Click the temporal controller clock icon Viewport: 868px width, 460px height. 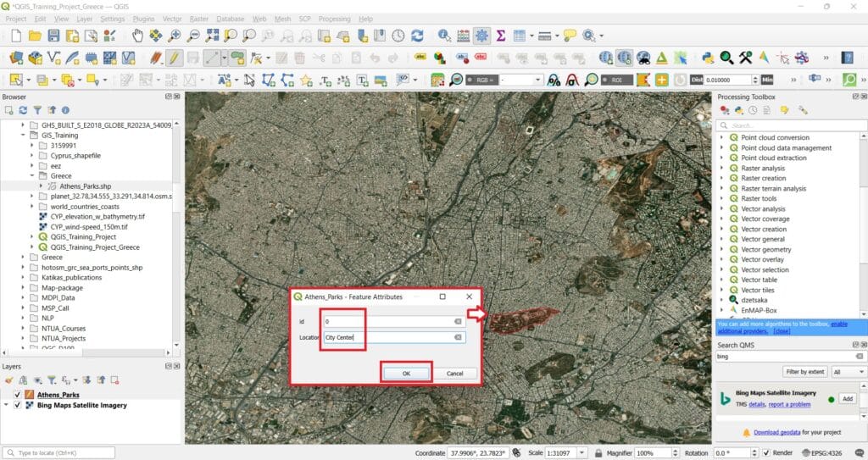tap(398, 36)
